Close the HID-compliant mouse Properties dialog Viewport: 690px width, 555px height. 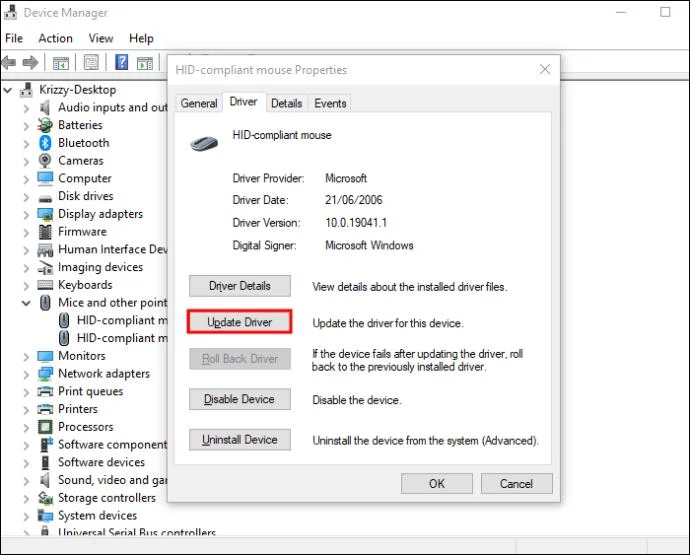545,69
